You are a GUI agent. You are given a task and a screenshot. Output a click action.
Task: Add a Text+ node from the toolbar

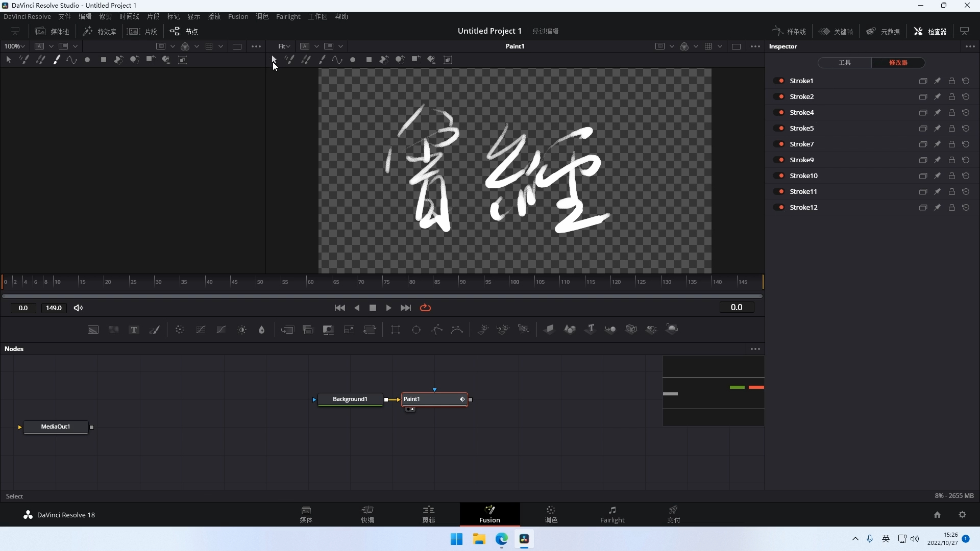(x=134, y=330)
